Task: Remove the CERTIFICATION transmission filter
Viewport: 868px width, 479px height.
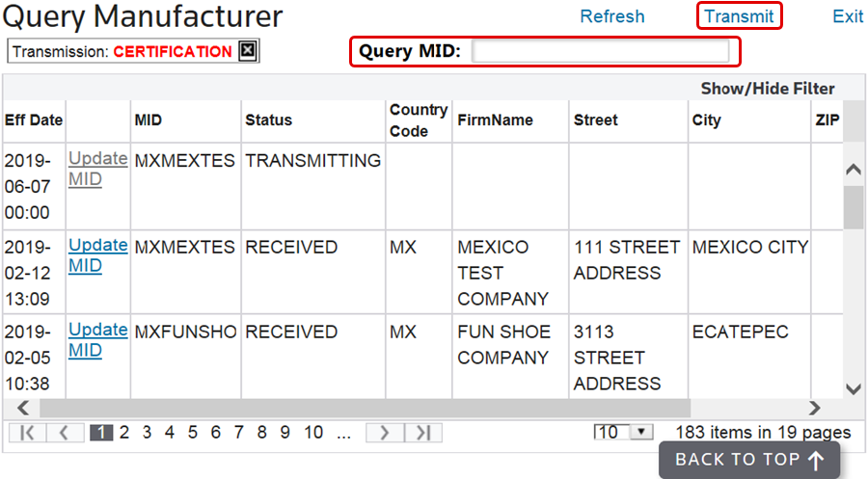Action: [248, 52]
